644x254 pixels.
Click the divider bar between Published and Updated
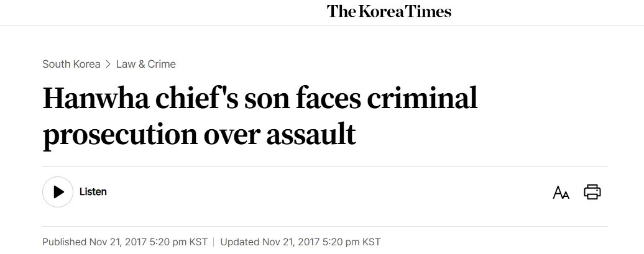click(x=213, y=242)
